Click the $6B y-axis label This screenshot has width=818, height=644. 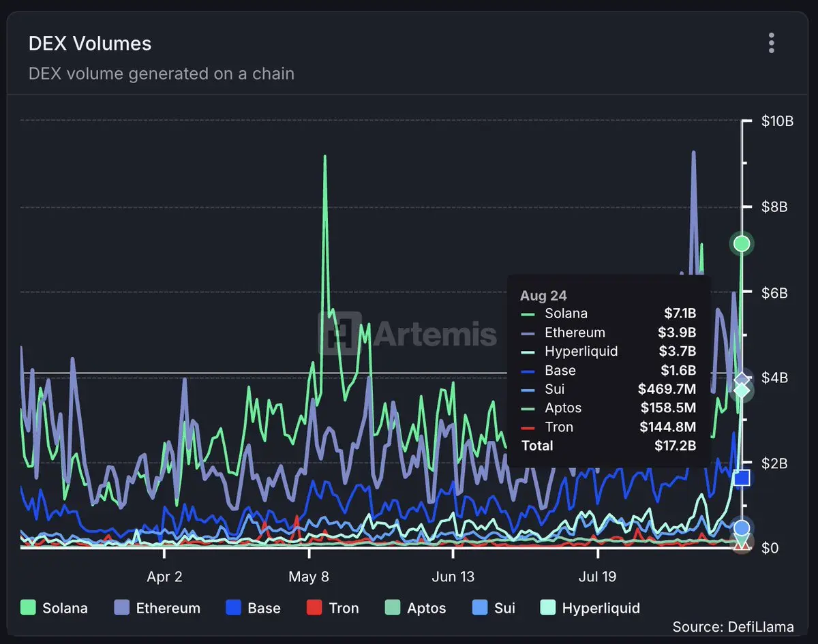(774, 292)
